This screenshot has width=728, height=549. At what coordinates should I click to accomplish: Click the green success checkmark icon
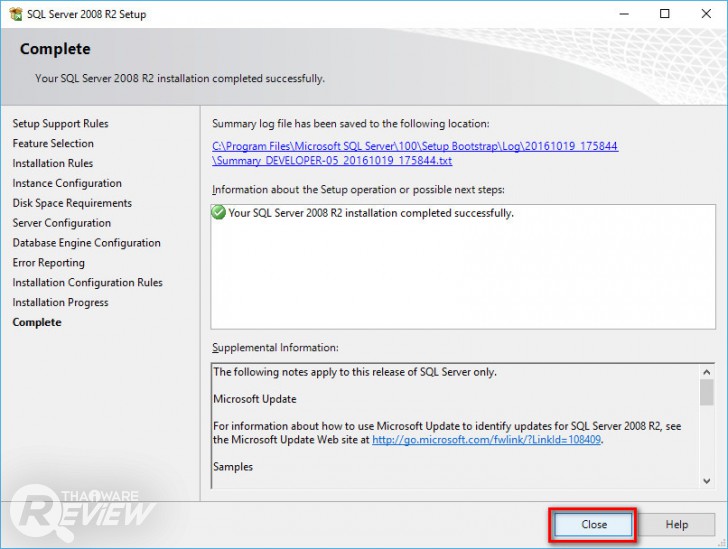point(218,213)
